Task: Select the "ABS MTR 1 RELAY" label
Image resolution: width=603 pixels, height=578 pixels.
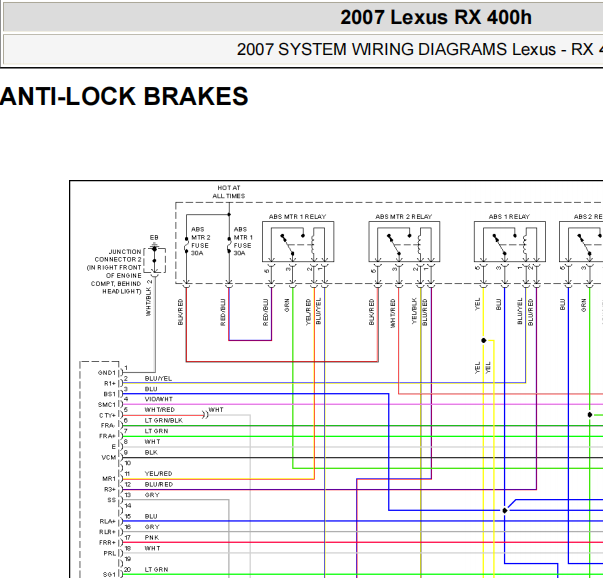Action: (297, 217)
